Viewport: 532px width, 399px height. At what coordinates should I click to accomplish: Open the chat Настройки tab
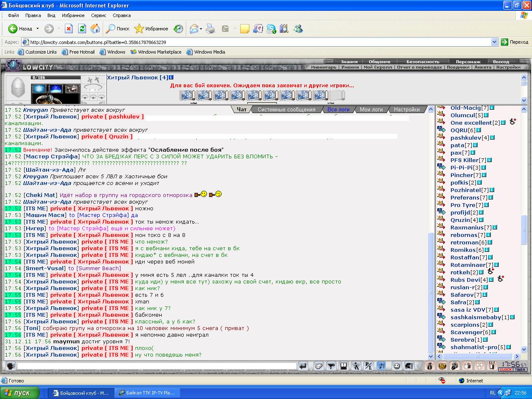(406, 110)
